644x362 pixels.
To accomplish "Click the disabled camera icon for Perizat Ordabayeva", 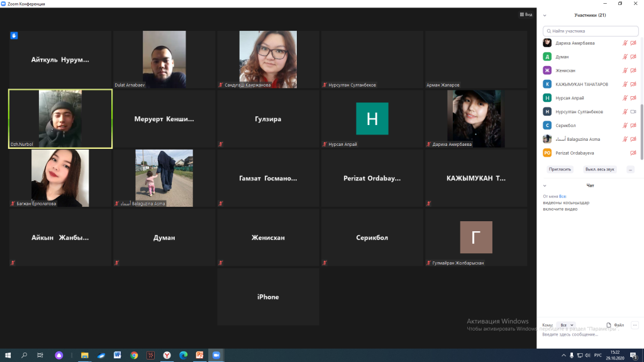I will point(633,153).
